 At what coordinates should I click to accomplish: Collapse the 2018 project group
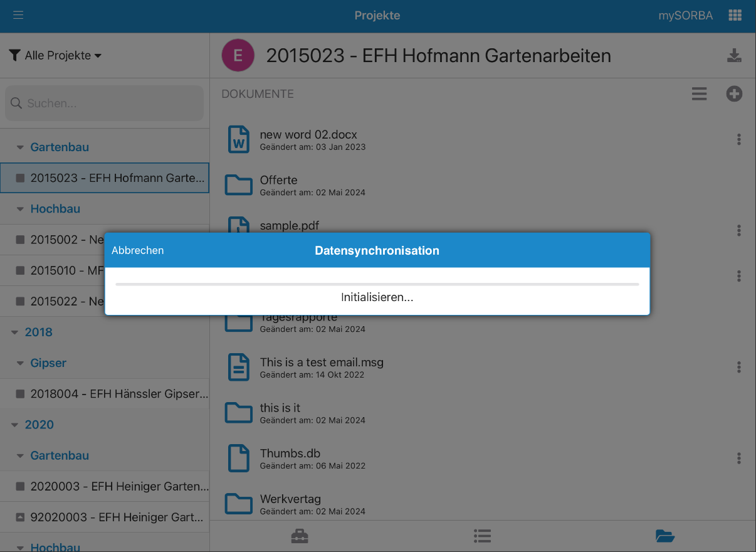(x=15, y=332)
